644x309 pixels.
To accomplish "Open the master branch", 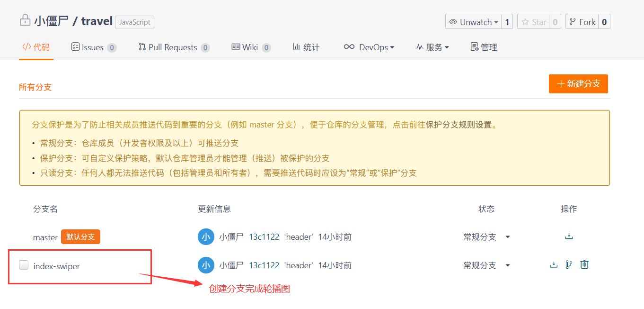I will 45,237.
